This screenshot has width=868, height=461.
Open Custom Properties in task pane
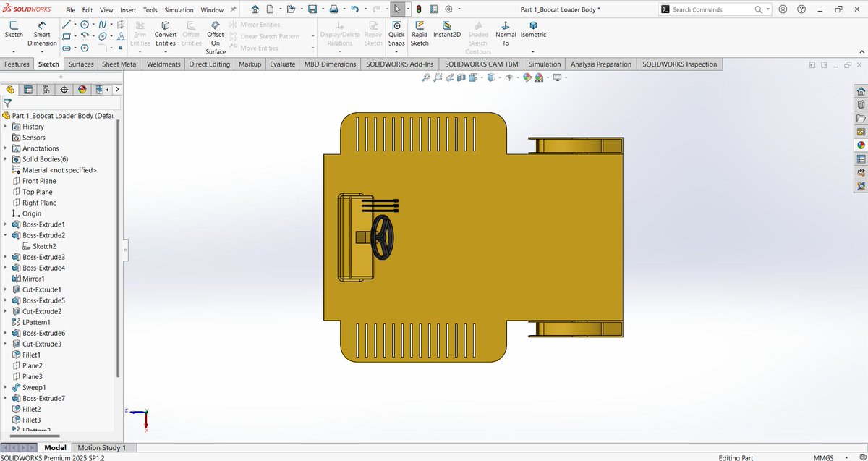tap(861, 159)
